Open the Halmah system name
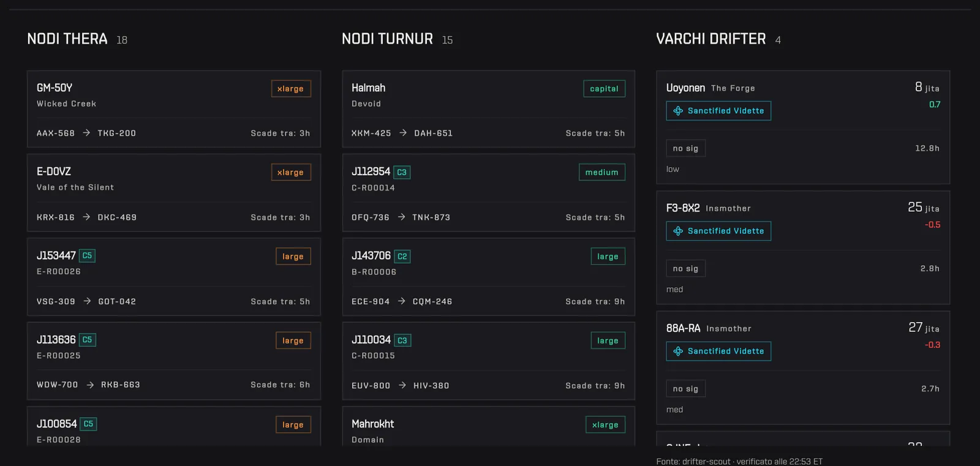 click(369, 88)
